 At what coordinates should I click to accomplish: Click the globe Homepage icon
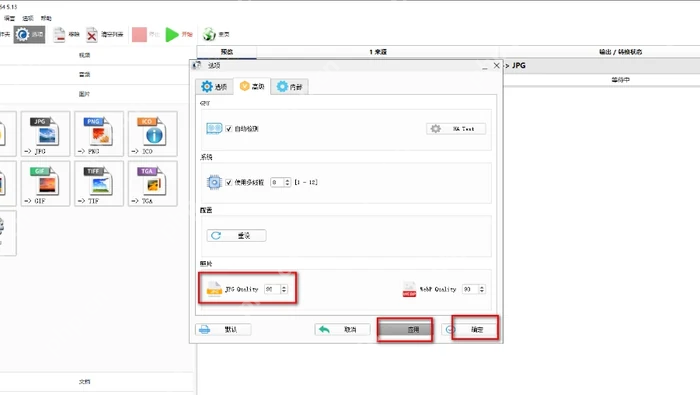(x=209, y=34)
